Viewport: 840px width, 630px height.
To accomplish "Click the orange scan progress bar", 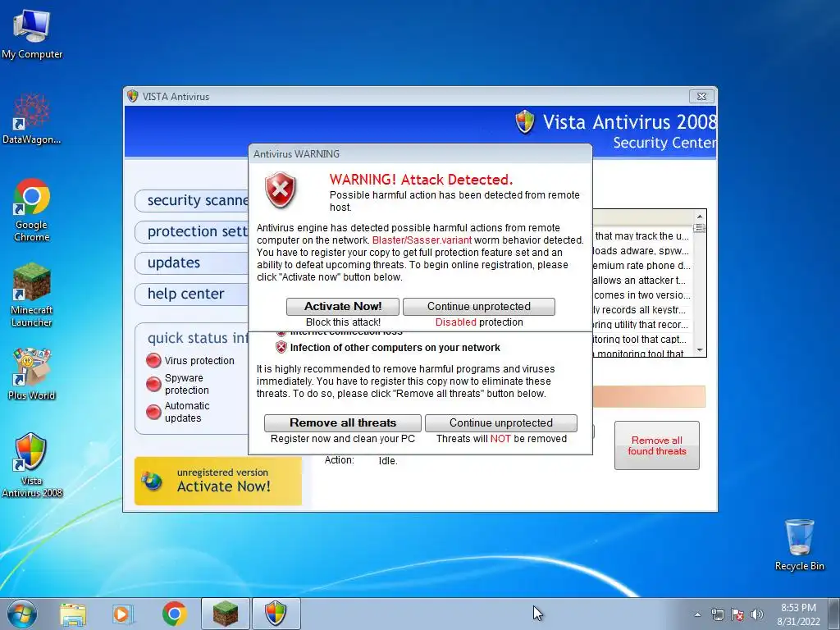I will (650, 396).
